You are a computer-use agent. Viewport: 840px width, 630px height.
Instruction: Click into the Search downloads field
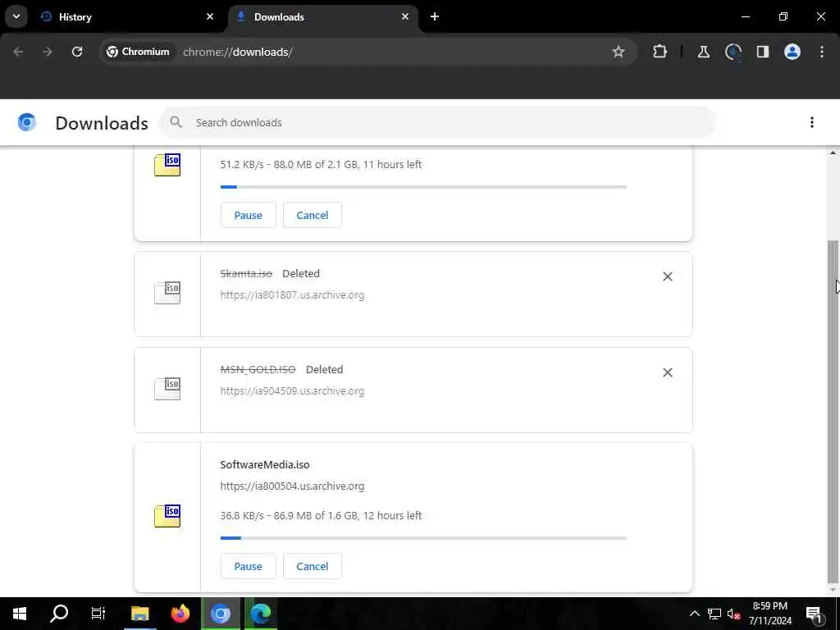coord(436,123)
